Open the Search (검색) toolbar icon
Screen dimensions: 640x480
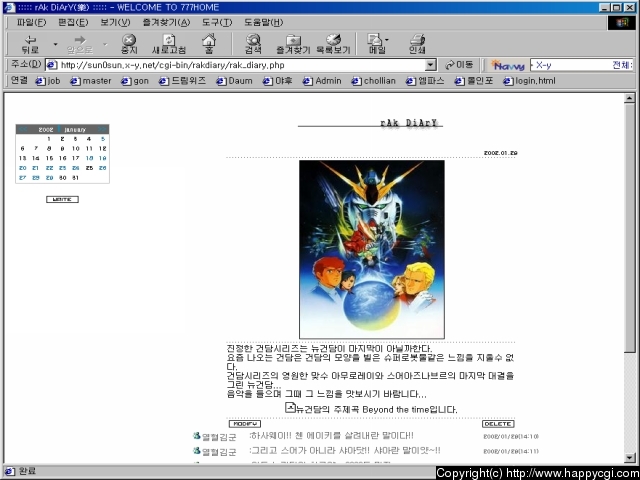(253, 44)
